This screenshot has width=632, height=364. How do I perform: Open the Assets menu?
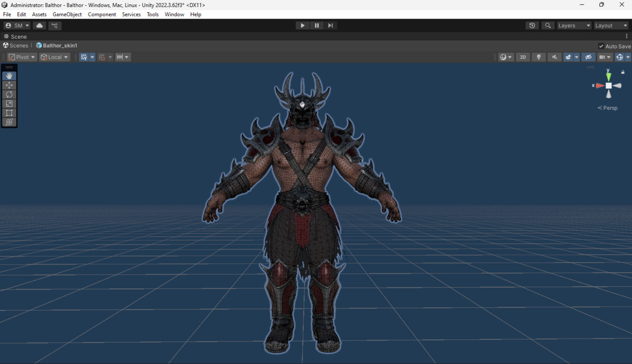tap(39, 14)
